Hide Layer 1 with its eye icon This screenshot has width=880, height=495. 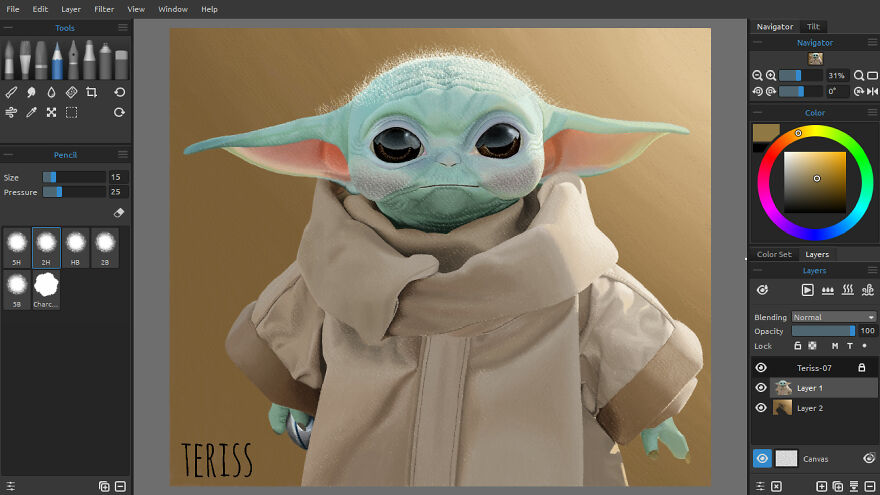coord(761,388)
